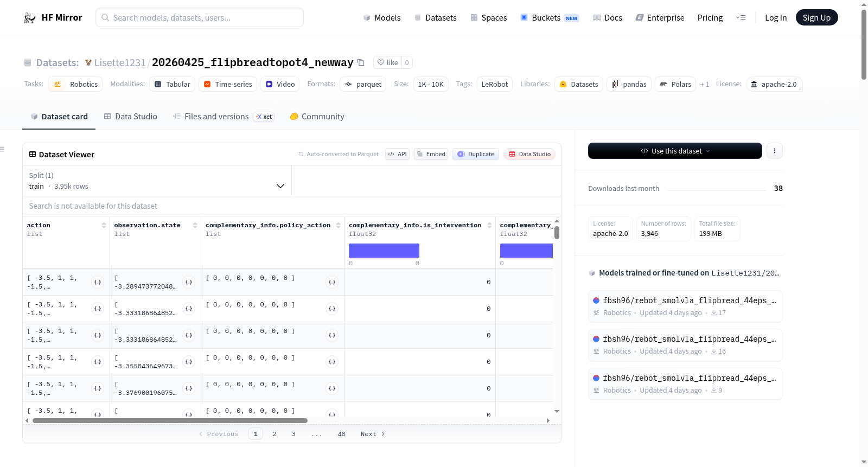Show the +1 more libraries
This screenshot has width=868, height=467.
705,84
